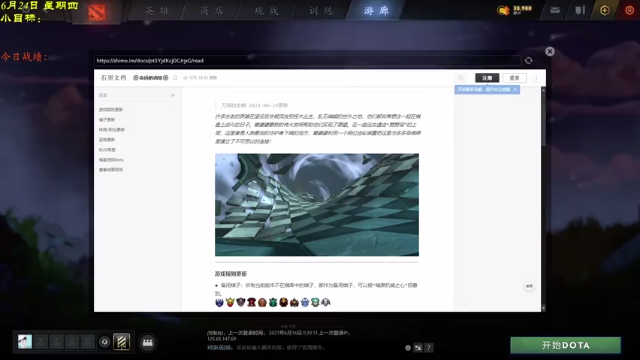Click the player avatar in party bar
The image size is (640, 360).
click(x=25, y=342)
